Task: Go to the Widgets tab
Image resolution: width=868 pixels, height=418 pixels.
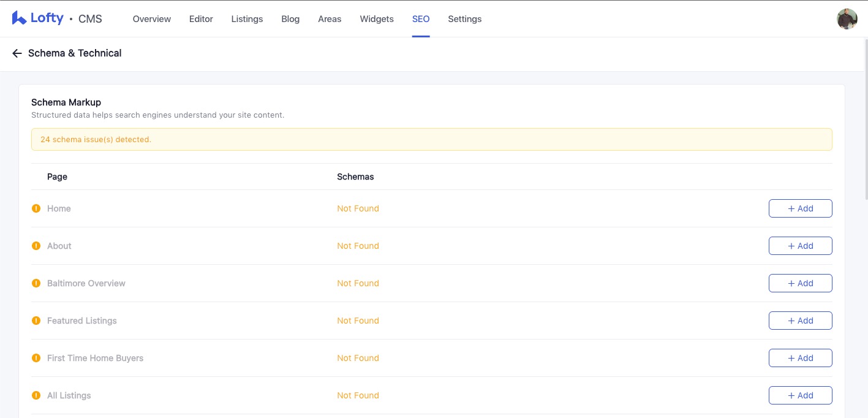Action: [x=377, y=19]
